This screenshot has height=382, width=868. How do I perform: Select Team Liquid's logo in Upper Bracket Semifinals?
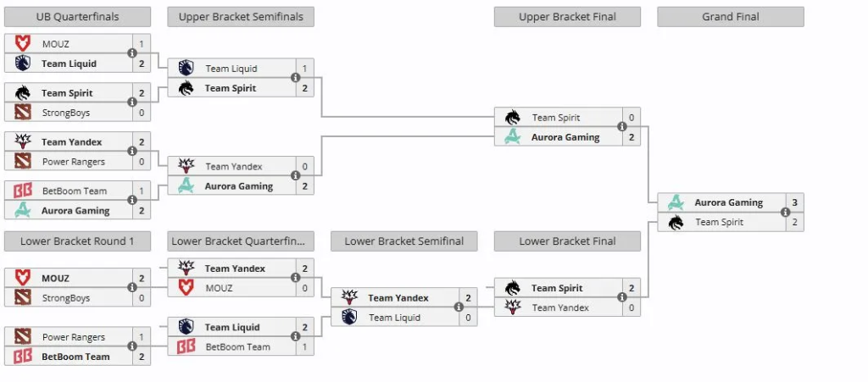pyautogui.click(x=186, y=69)
